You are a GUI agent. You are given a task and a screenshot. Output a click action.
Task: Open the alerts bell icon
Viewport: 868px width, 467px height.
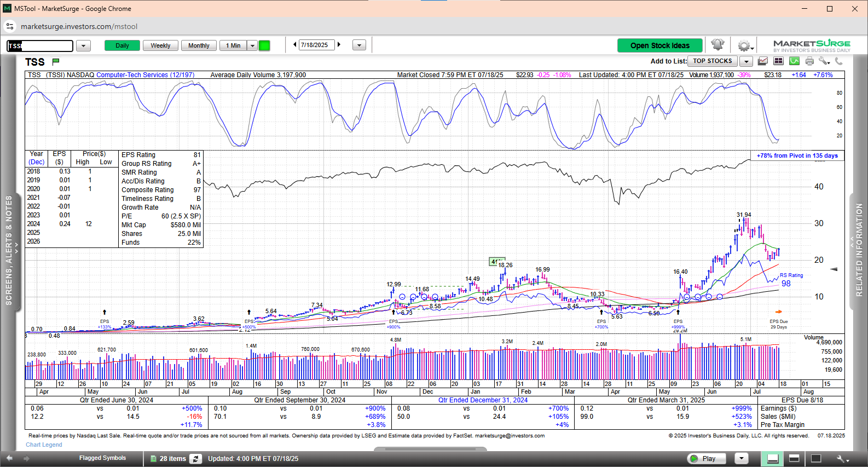coord(717,45)
